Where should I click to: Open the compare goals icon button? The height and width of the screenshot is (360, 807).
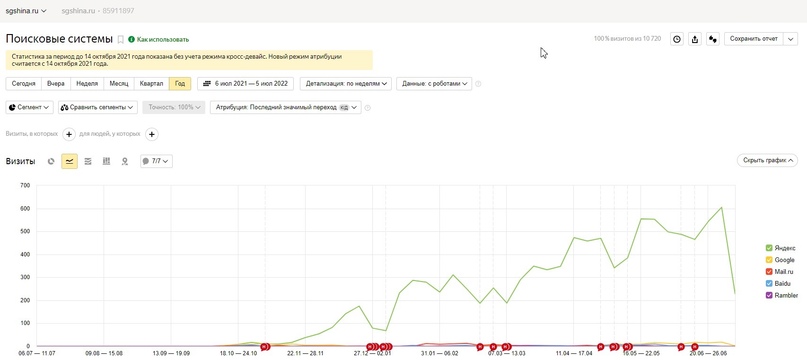pyautogui.click(x=713, y=39)
